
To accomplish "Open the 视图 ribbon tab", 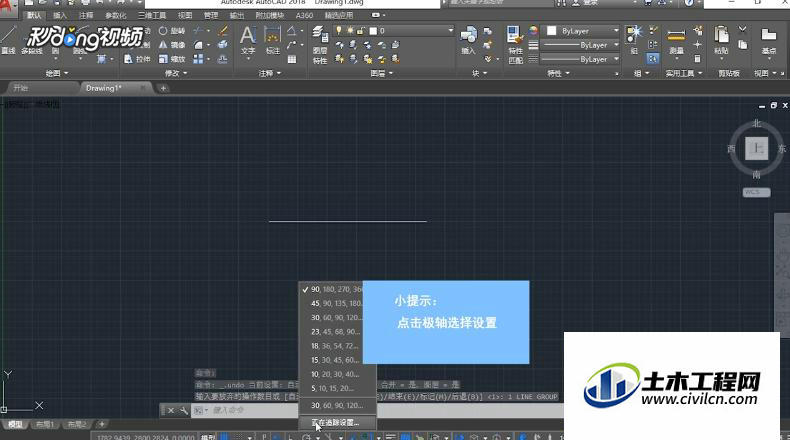I will pos(185,16).
